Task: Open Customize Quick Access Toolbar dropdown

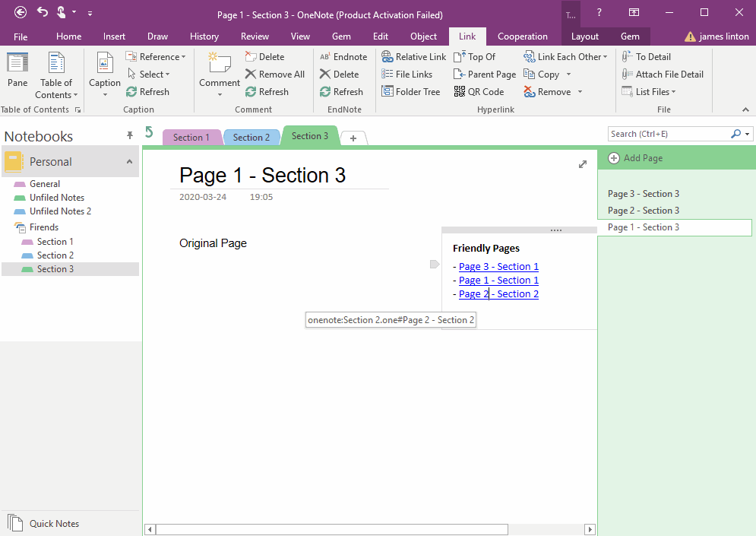Action: [90, 14]
